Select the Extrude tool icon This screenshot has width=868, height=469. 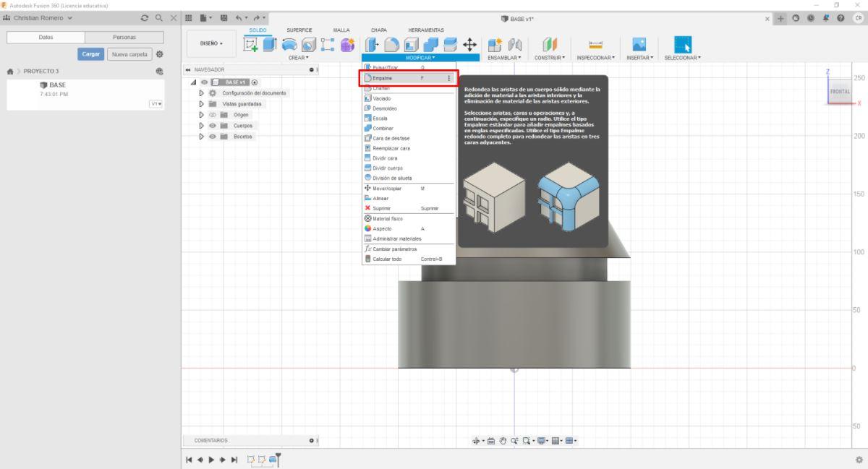tap(270, 45)
